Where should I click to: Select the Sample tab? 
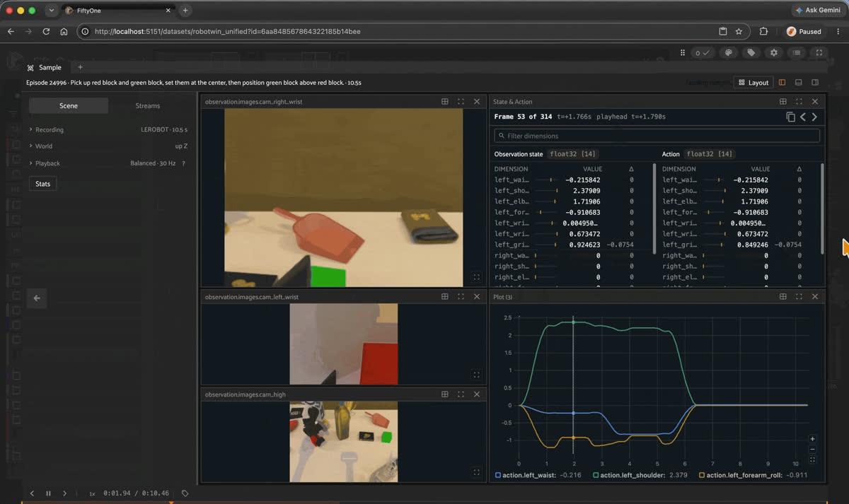(45, 67)
